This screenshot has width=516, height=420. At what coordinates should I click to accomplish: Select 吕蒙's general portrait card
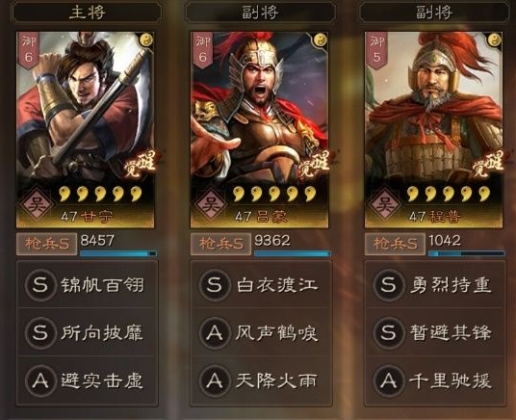[x=259, y=130]
